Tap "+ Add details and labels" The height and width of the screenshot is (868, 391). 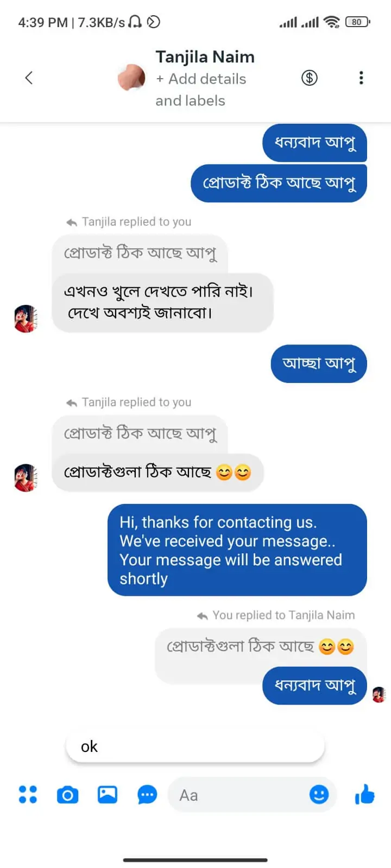tap(200, 90)
